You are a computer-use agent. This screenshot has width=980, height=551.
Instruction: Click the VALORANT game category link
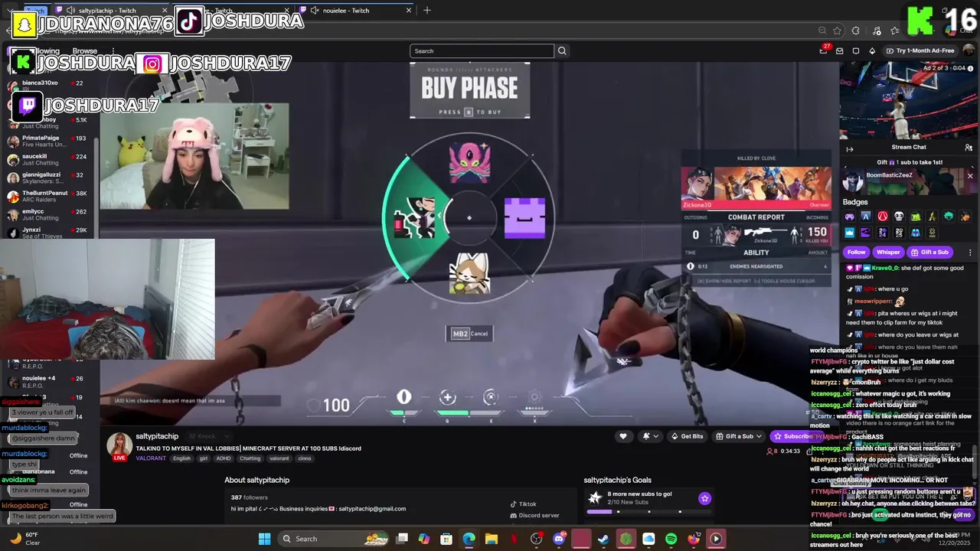point(151,458)
